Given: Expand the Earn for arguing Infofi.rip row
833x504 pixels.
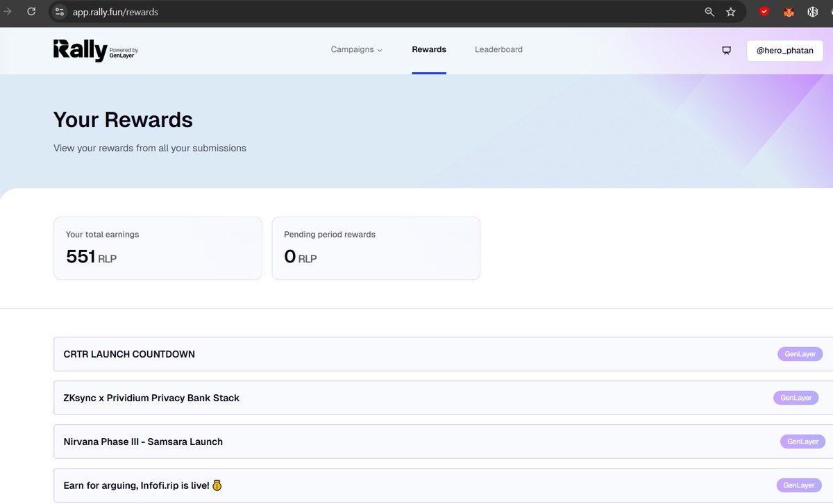Looking at the screenshot, I should pyautogui.click(x=443, y=485).
